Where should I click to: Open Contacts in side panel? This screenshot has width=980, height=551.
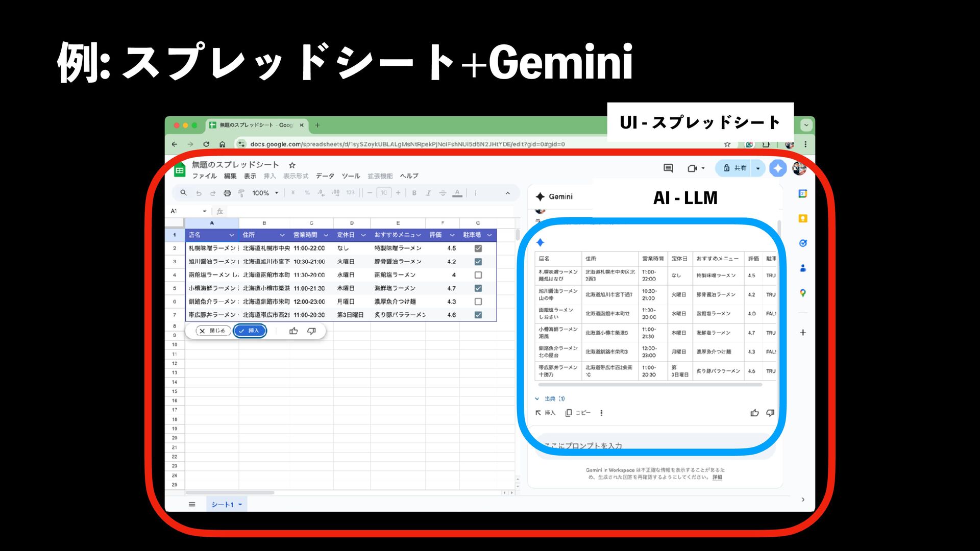pyautogui.click(x=803, y=268)
